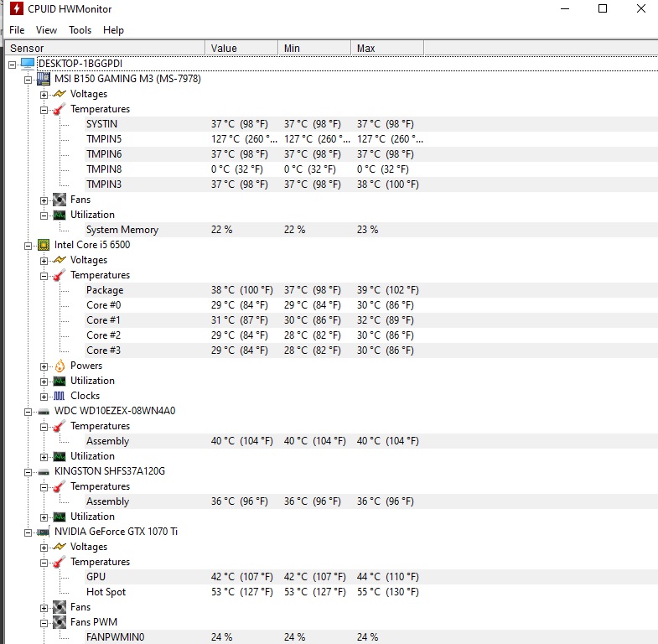Click the WDC WD10EZEX hard drive icon
The height and width of the screenshot is (644, 658).
tap(44, 412)
